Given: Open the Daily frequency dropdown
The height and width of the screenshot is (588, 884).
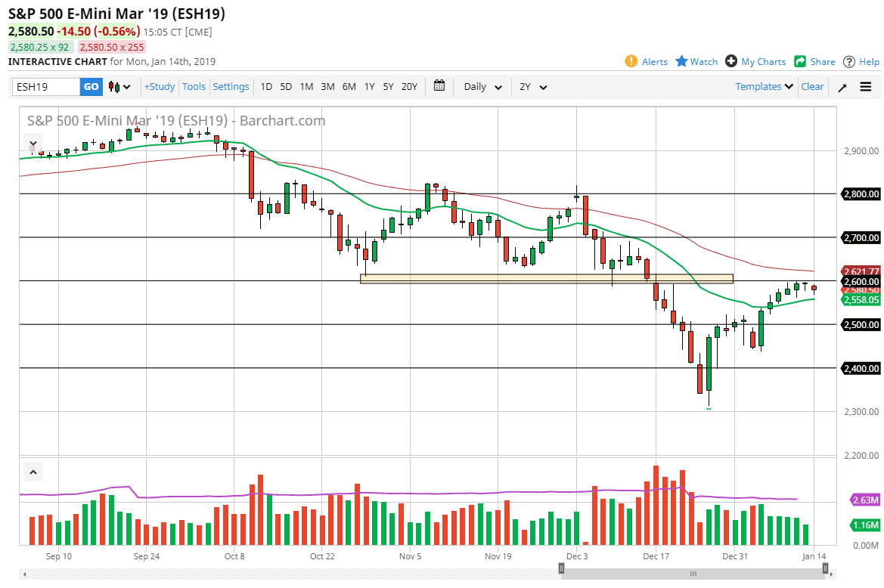Looking at the screenshot, I should click(x=482, y=87).
